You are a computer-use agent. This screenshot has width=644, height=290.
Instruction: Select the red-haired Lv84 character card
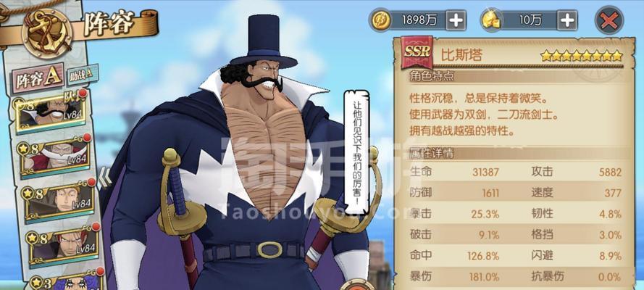[63, 245]
